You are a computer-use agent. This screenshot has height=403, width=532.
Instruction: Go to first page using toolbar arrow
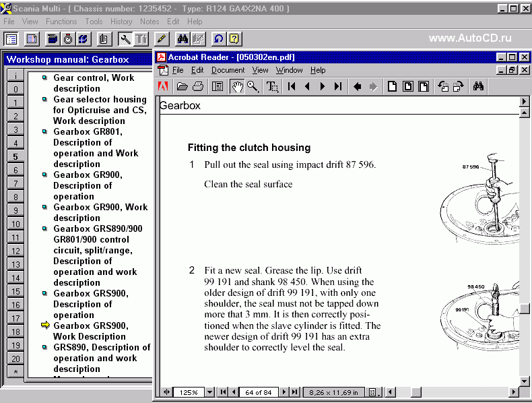292,86
